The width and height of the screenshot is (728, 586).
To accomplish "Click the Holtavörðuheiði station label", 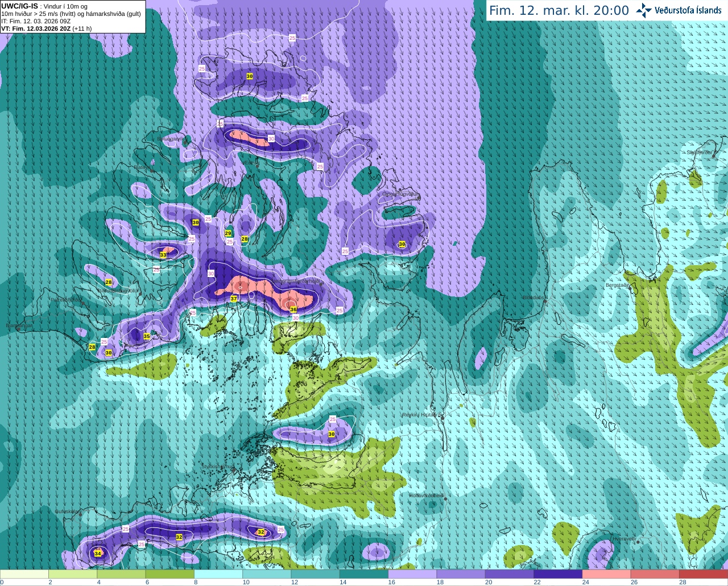I will pos(427,496).
